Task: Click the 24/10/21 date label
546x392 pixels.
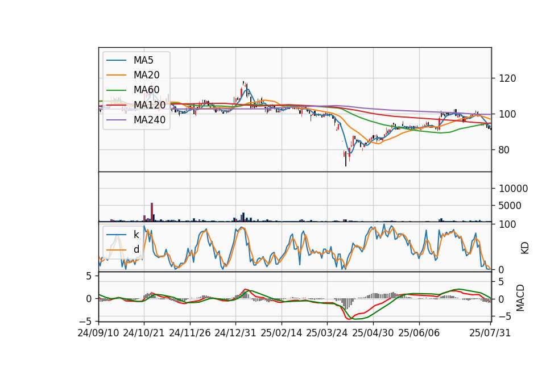Action: point(144,333)
